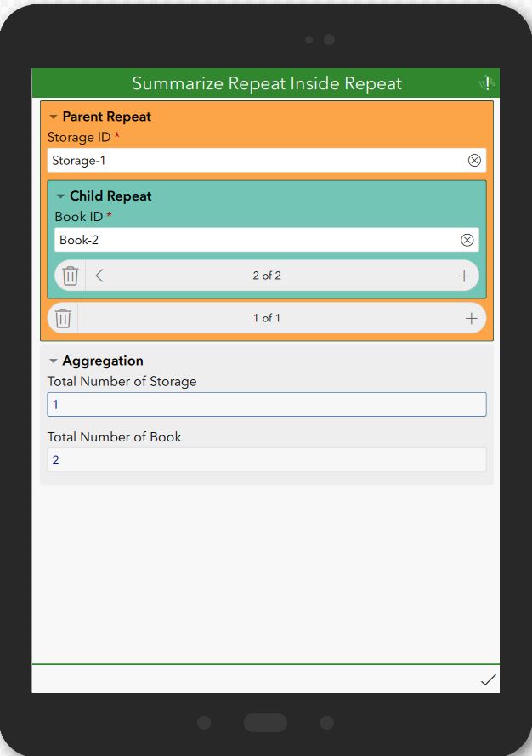Select the Total Number of Book field
Image resolution: width=532 pixels, height=756 pixels.
pos(267,460)
